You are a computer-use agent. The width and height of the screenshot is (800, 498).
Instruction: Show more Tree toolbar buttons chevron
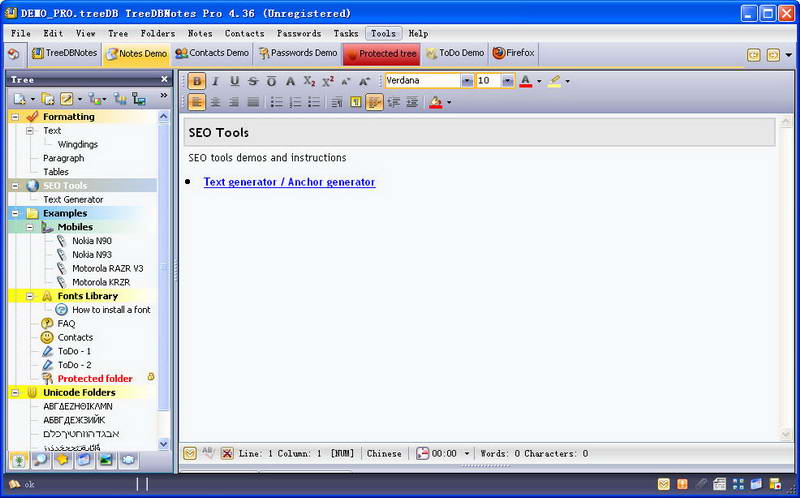[x=164, y=95]
